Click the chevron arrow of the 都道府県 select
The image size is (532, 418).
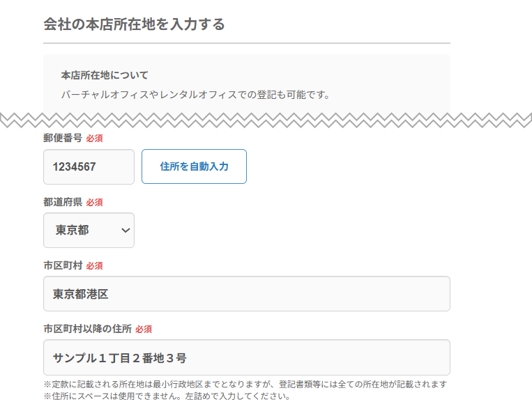click(x=126, y=231)
